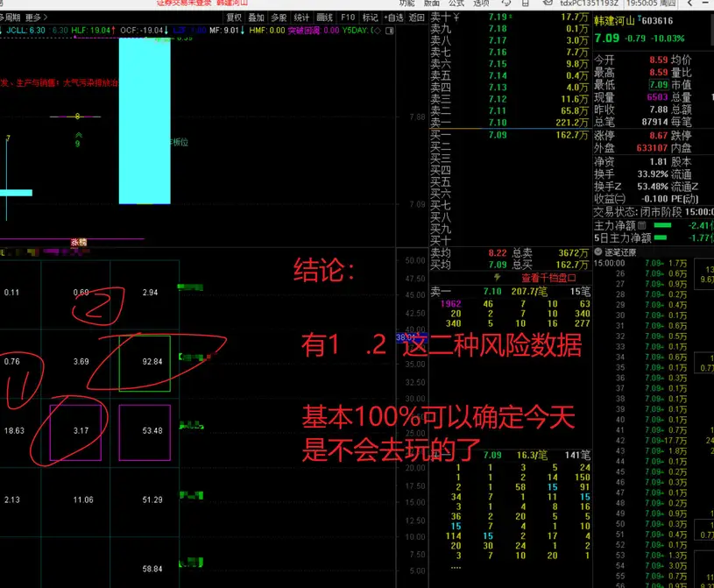
Task: Click the lightning icon beside 查看千档盘口
Action: (498, 275)
